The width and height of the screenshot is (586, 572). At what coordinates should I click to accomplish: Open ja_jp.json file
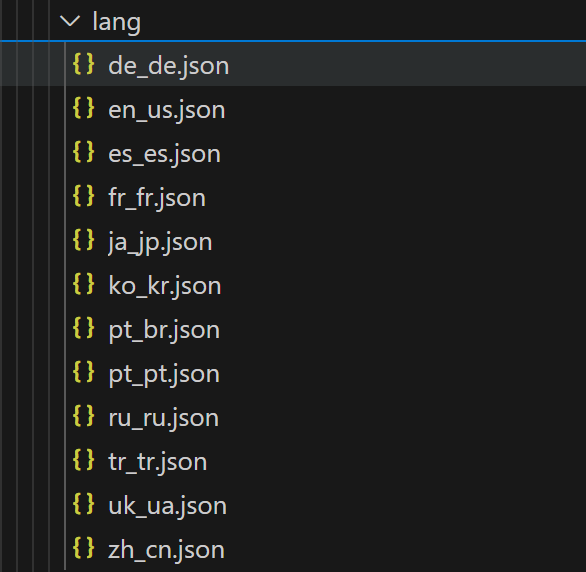pos(160,242)
